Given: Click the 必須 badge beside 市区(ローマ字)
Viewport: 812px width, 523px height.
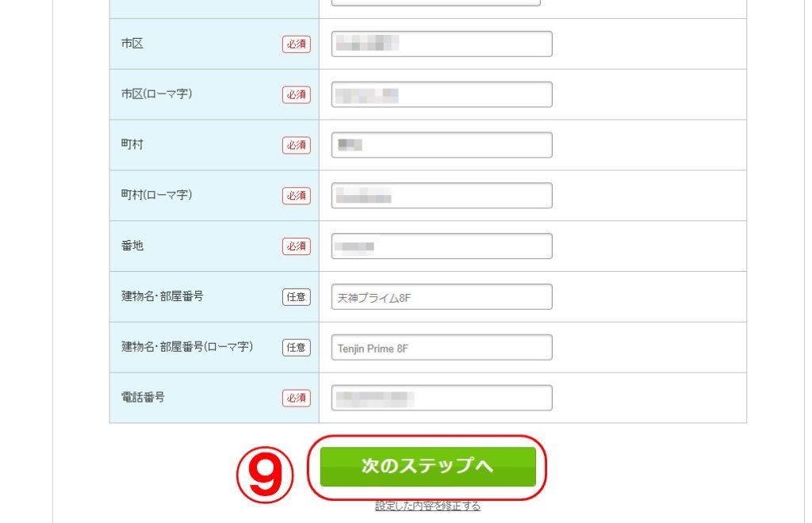Looking at the screenshot, I should pos(297,95).
